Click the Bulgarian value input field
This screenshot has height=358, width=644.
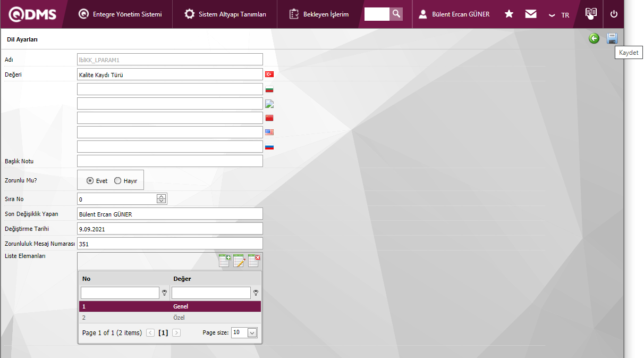[x=170, y=89]
